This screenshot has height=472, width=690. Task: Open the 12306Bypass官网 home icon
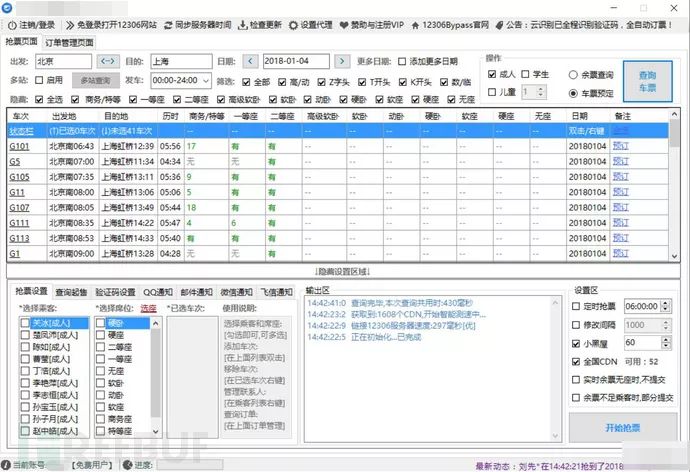pyautogui.click(x=415, y=25)
